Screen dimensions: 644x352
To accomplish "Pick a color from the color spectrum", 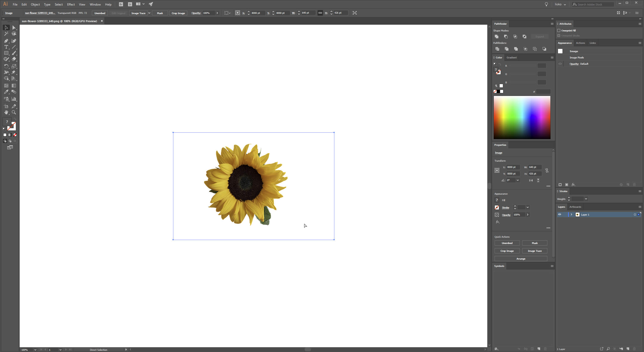I will pos(522,117).
